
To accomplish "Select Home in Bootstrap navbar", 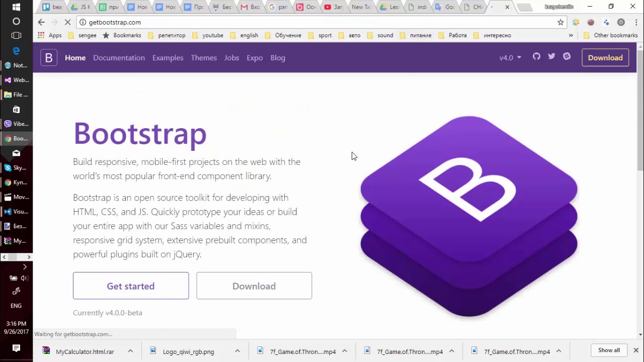I will pyautogui.click(x=75, y=58).
